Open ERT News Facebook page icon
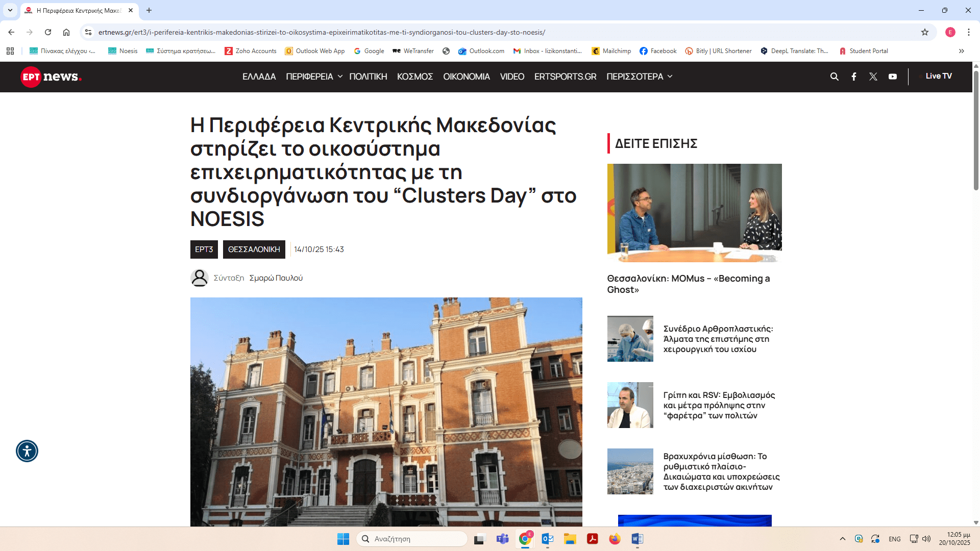Viewport: 980px width, 551px height. (x=854, y=77)
